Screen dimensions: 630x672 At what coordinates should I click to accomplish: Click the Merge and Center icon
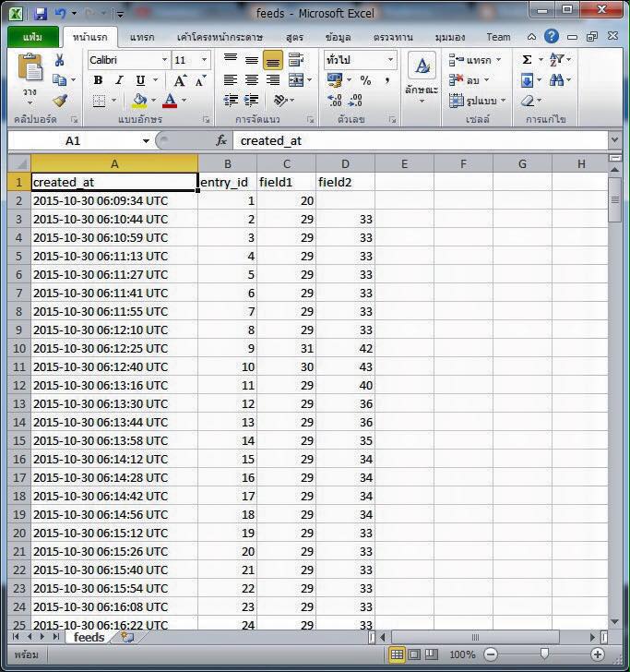(296, 80)
